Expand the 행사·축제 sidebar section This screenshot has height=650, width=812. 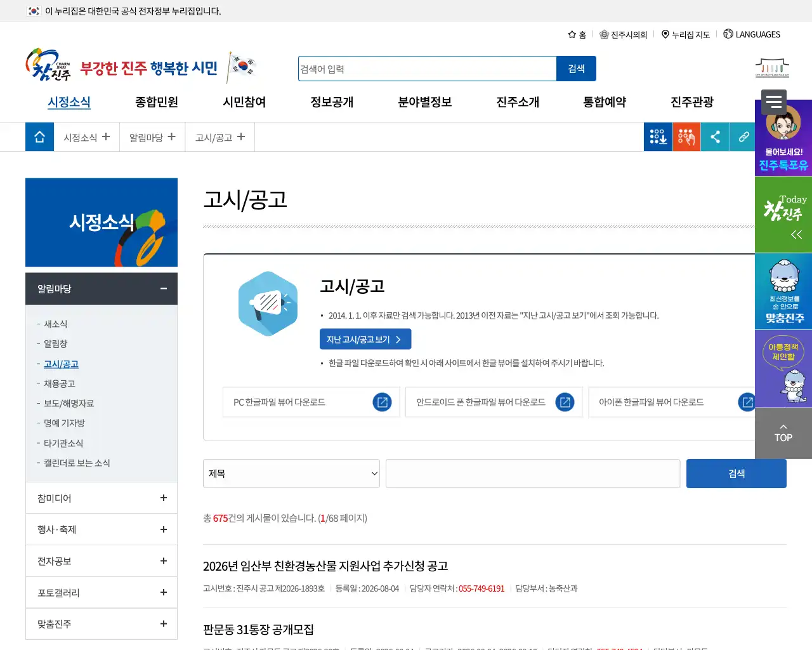pyautogui.click(x=101, y=529)
